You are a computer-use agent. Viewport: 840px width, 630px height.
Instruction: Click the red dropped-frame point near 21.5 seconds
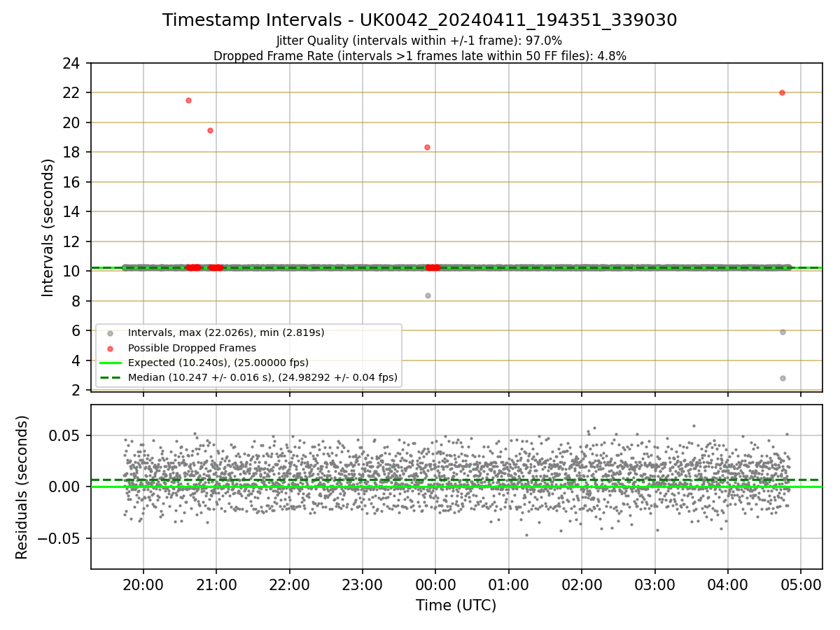pyautogui.click(x=188, y=100)
